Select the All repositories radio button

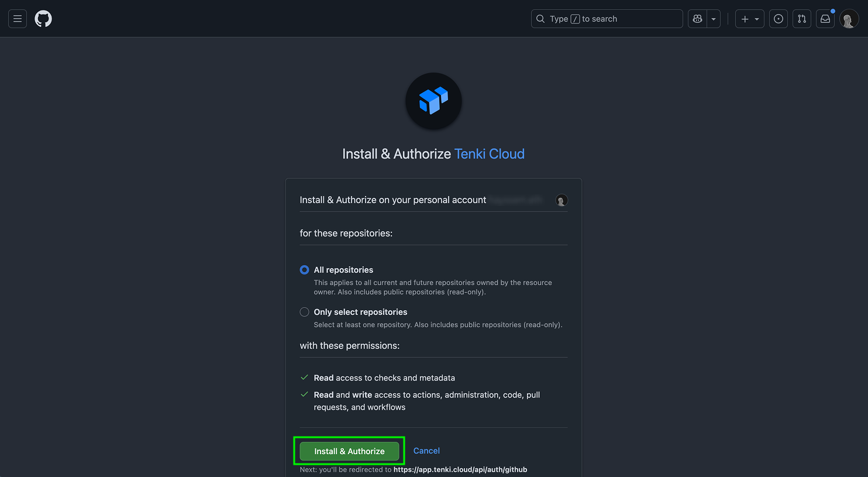click(x=304, y=270)
